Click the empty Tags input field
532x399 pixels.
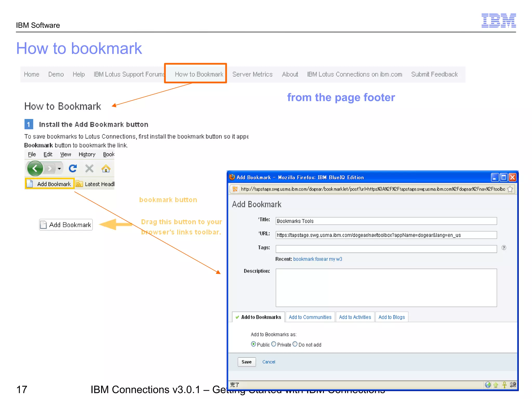[x=386, y=249]
